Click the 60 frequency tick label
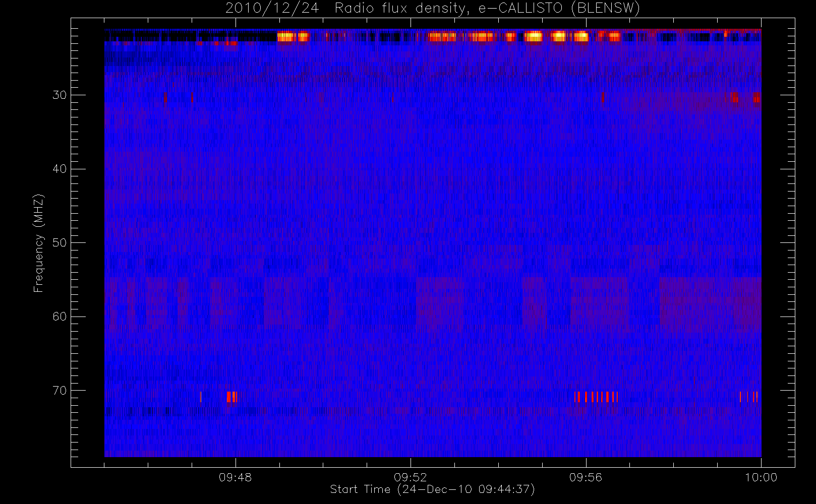This screenshot has width=816, height=504. click(x=60, y=317)
